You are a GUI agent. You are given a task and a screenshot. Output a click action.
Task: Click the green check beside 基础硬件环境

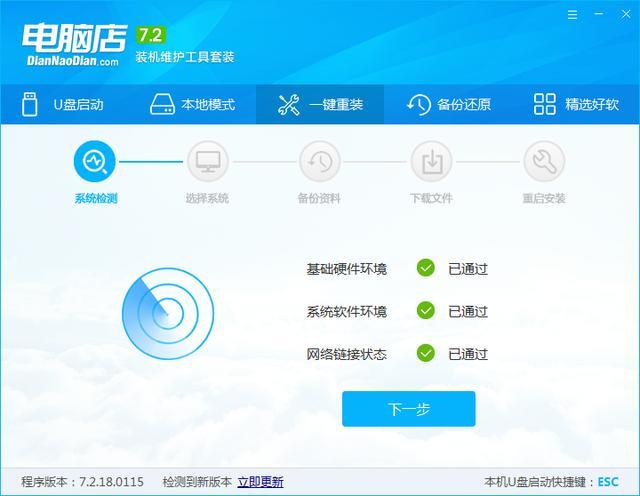coord(425,268)
